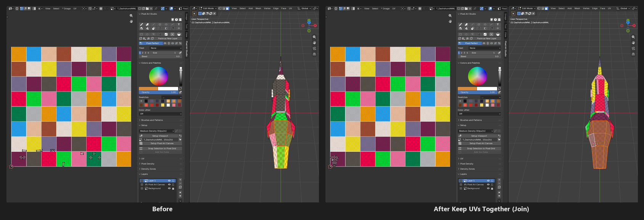Toggle the Layer 1 lock in the After panel
The width and height of the screenshot is (644, 220).
click(492, 181)
